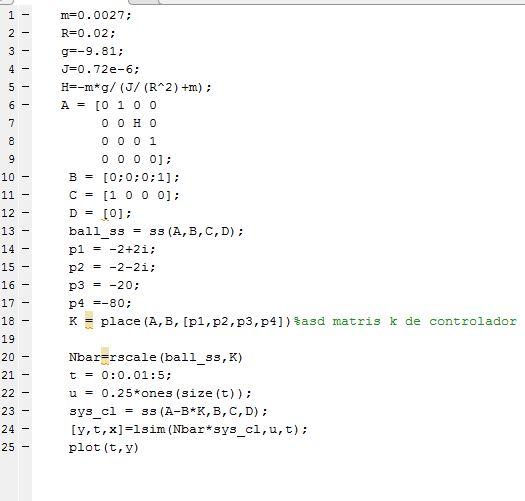Select the line 'g=-9.81;'
This screenshot has height=501, width=525.
point(92,52)
